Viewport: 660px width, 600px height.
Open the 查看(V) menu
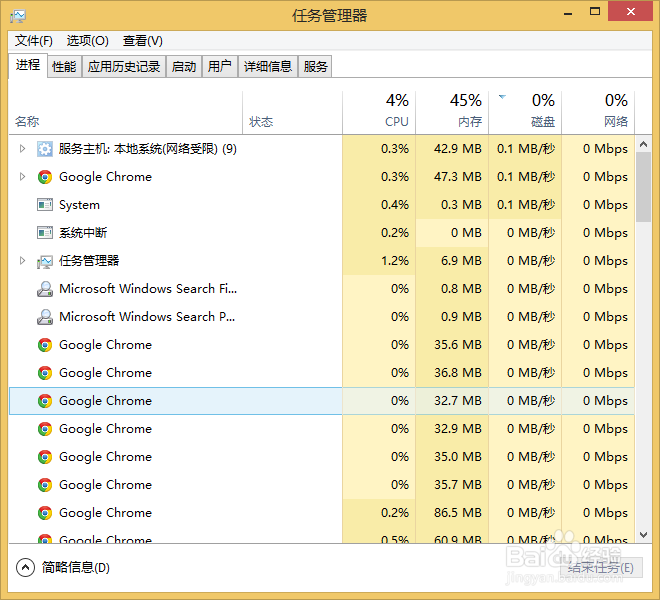(142, 41)
